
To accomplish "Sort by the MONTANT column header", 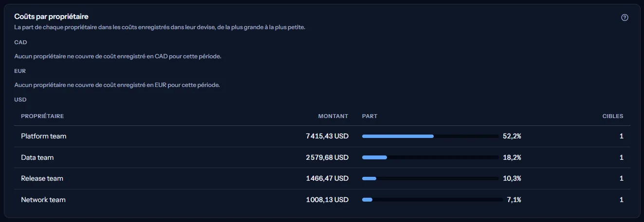I will (333, 116).
